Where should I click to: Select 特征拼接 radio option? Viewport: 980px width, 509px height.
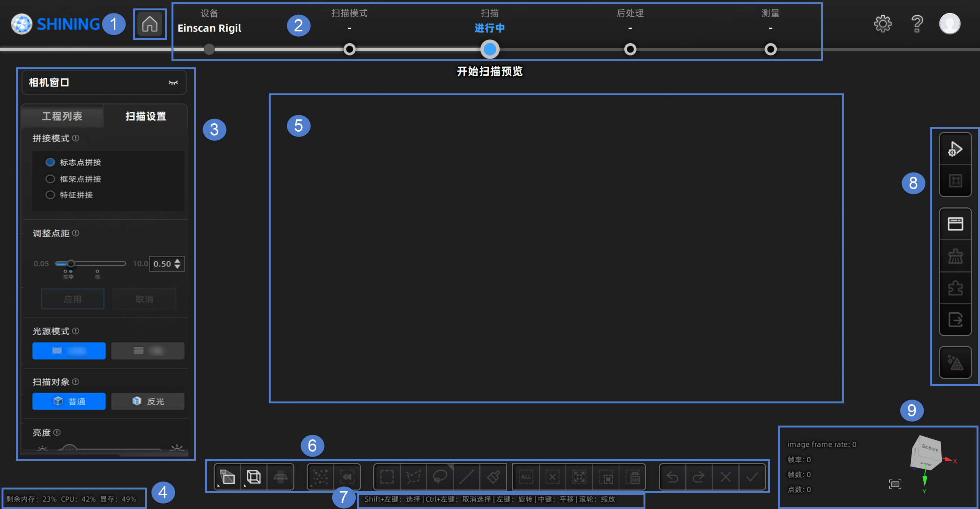coord(69,195)
